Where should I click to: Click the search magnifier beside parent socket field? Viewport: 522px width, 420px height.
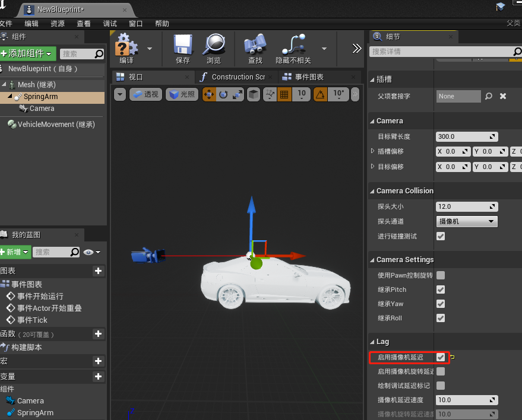[488, 96]
